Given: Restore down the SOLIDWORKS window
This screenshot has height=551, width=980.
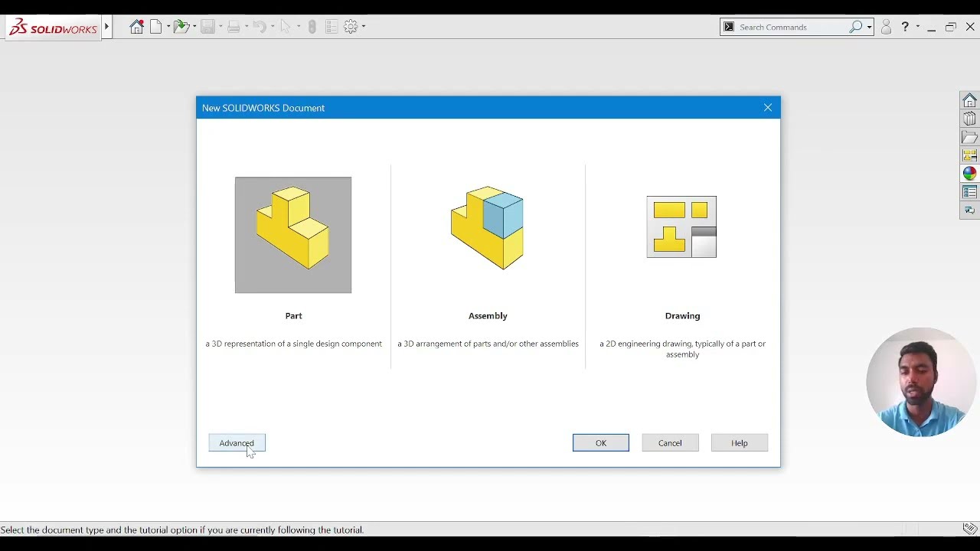Looking at the screenshot, I should [x=950, y=27].
